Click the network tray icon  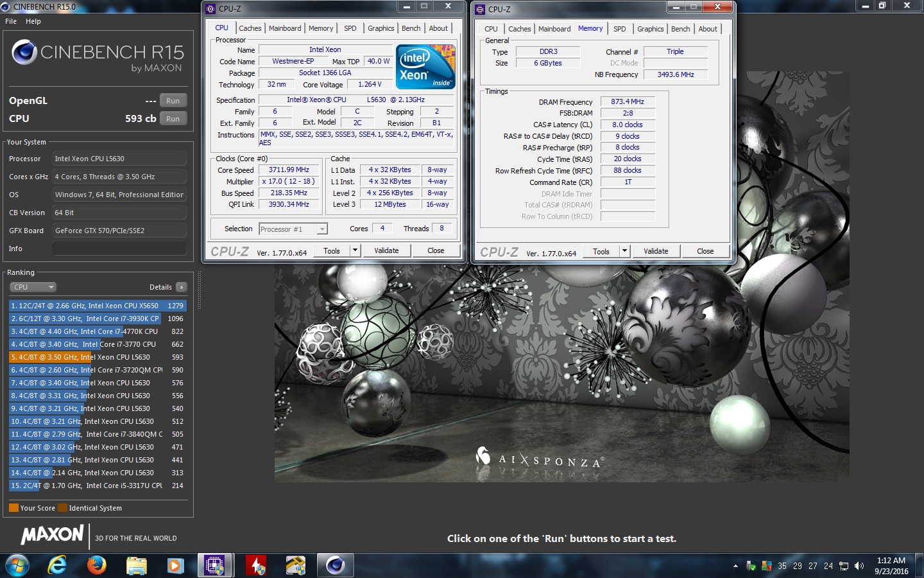[844, 566]
